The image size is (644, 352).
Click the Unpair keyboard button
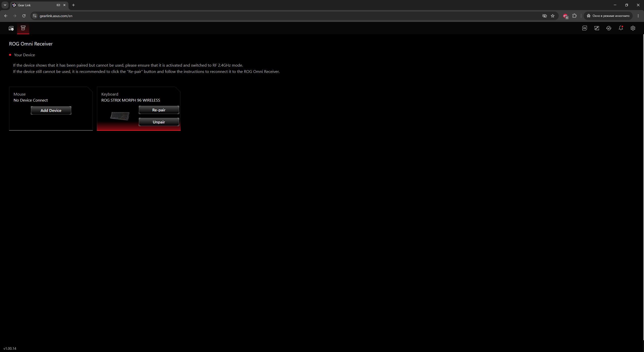pos(159,122)
